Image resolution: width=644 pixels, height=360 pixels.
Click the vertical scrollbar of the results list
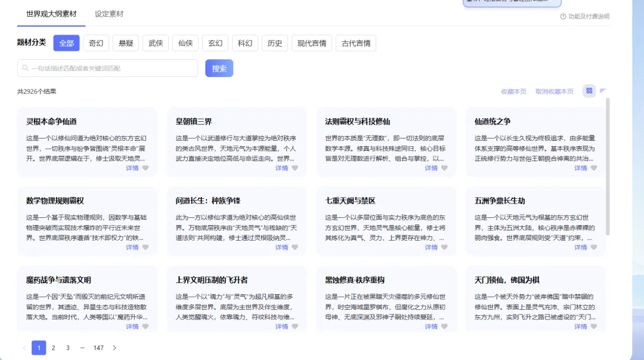[608, 167]
